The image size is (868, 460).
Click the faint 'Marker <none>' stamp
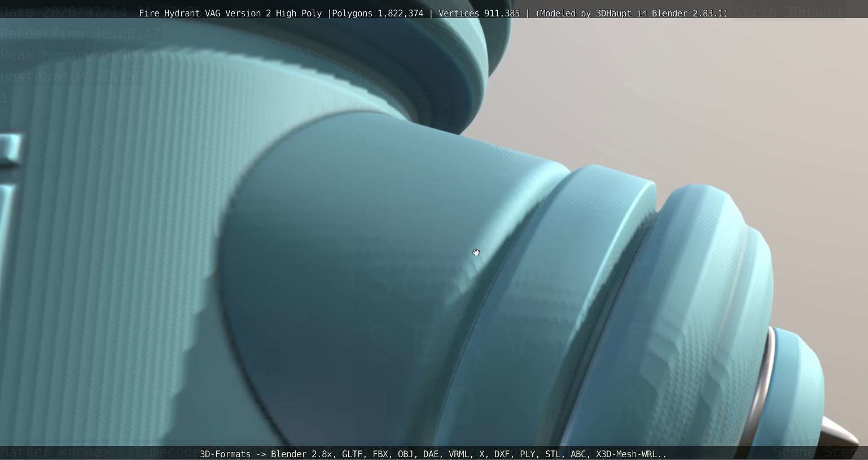(x=55, y=452)
